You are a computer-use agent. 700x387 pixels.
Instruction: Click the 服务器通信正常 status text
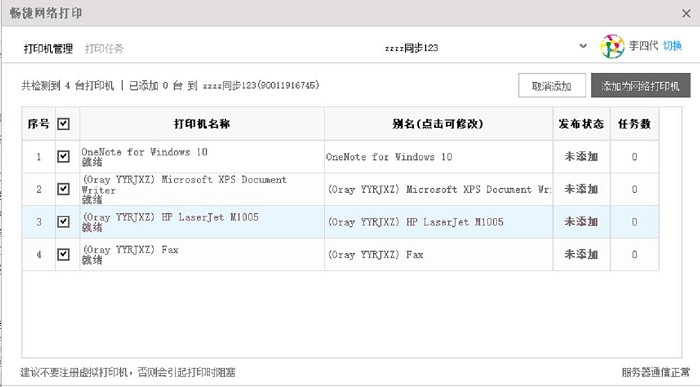tap(656, 372)
